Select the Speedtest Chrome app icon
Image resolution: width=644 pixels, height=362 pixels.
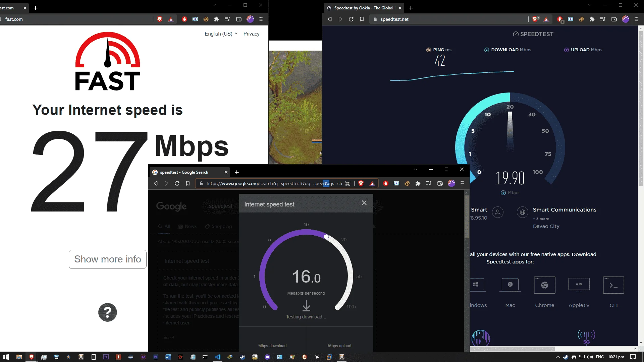545,285
